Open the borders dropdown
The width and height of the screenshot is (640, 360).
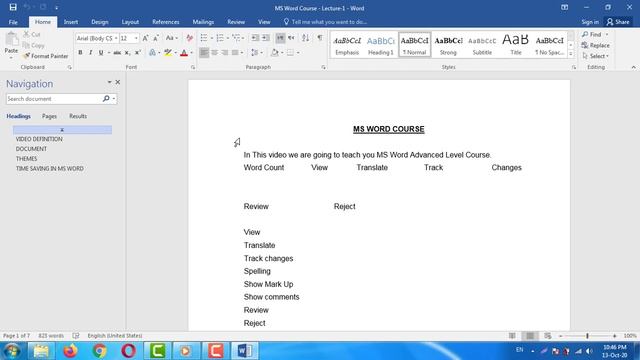tap(298, 53)
